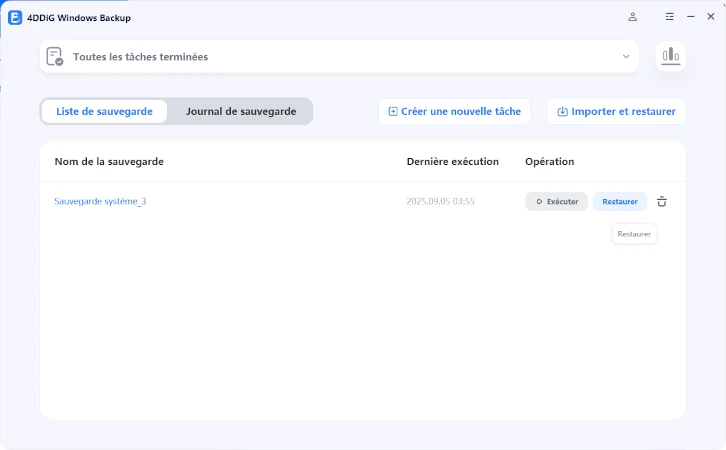Open the user account icon
Viewport: 726px width, 450px height.
(632, 17)
